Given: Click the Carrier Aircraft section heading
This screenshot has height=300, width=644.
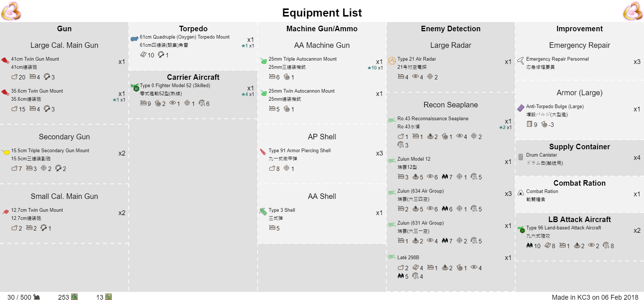Looking at the screenshot, I should (x=193, y=77).
